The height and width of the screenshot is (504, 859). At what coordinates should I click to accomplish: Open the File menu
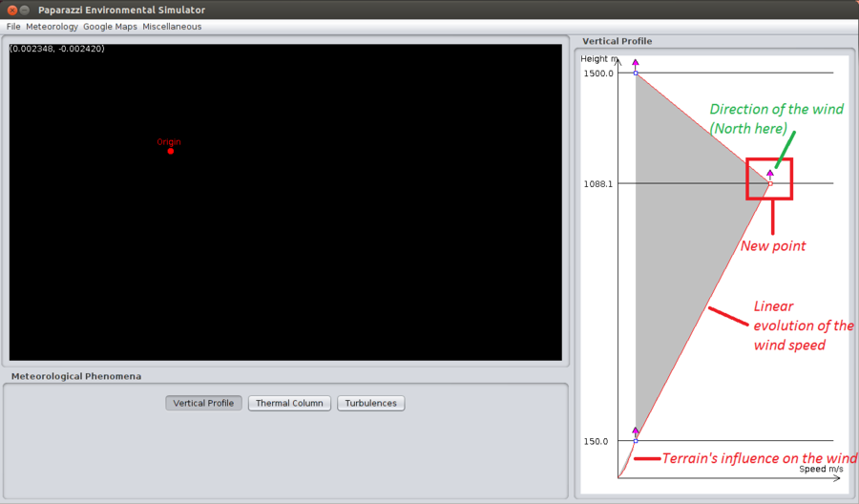[x=13, y=27]
